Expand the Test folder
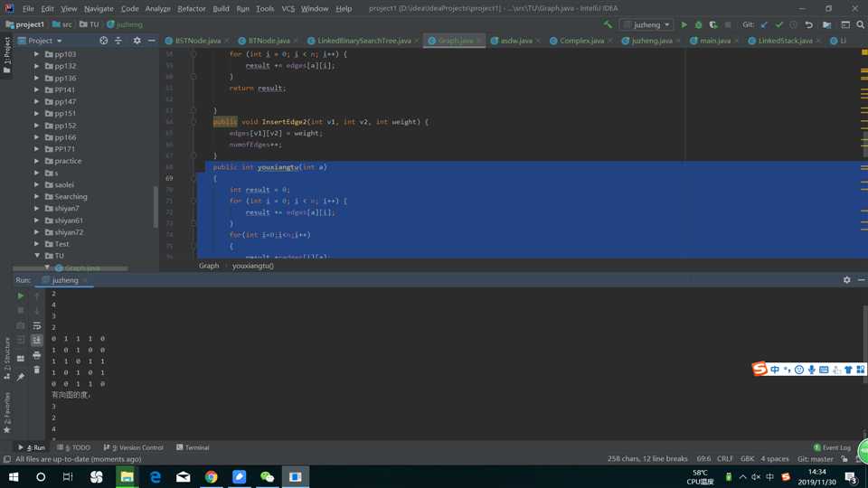The width and height of the screenshot is (868, 488). tap(36, 244)
